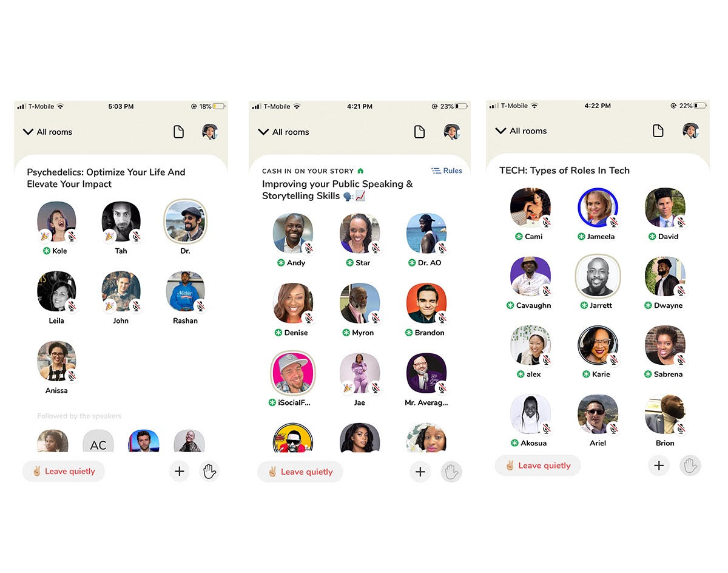Open profile picture in public speaking room header
728x573 pixels.
451,132
